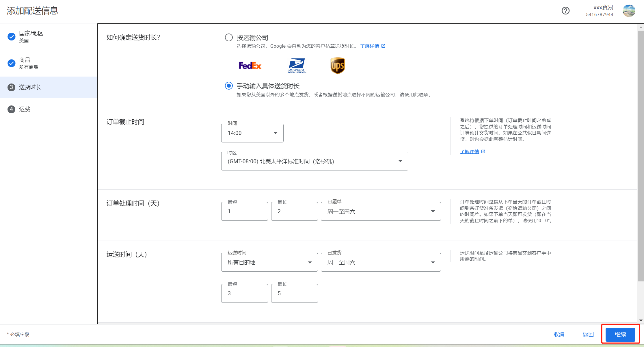Image resolution: width=644 pixels, height=347 pixels.
Task: Select the 送货时长 step
Action: point(49,87)
